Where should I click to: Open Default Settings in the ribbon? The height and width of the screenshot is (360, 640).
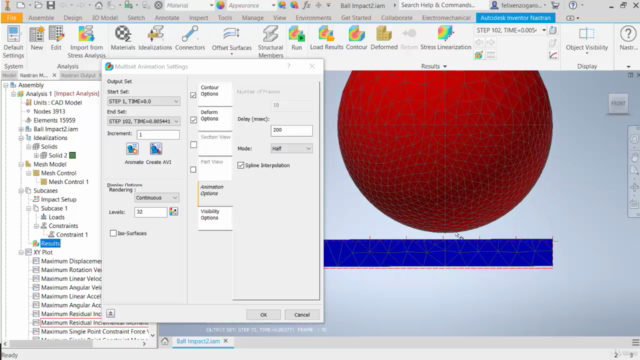(13, 42)
